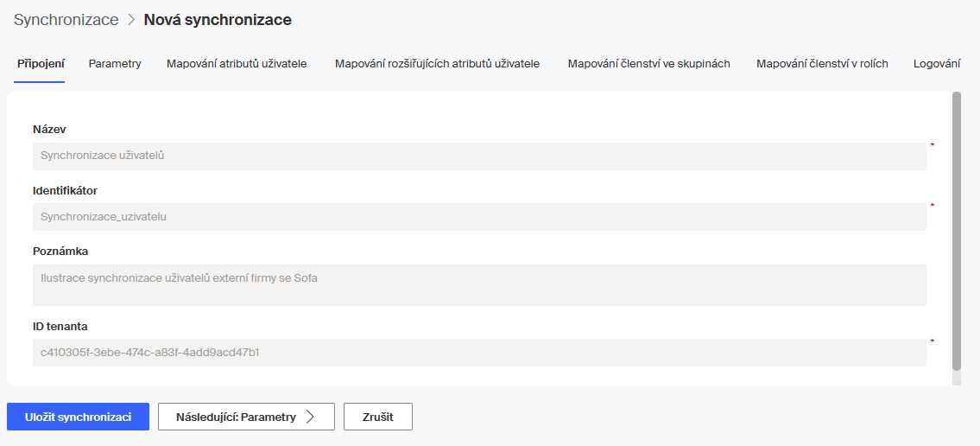Viewport: 980px width, 446px height.
Task: Open the Mapování členství v rolích tab
Action: (x=822, y=64)
